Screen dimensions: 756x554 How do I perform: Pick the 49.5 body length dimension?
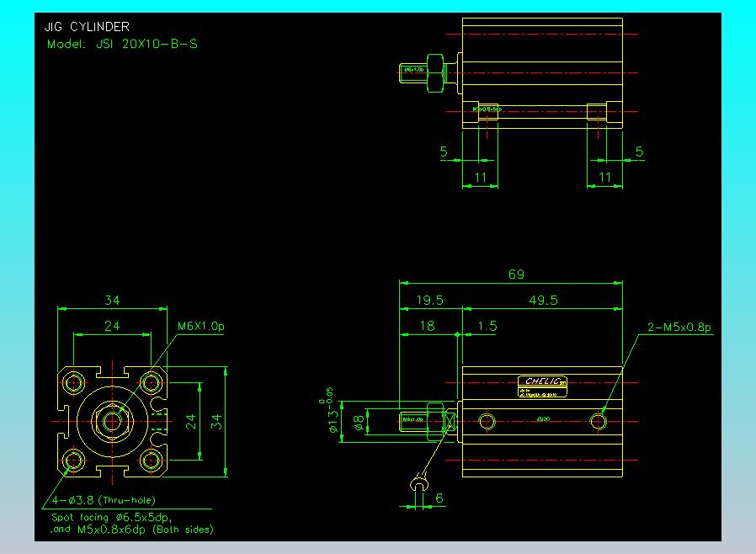(541, 301)
